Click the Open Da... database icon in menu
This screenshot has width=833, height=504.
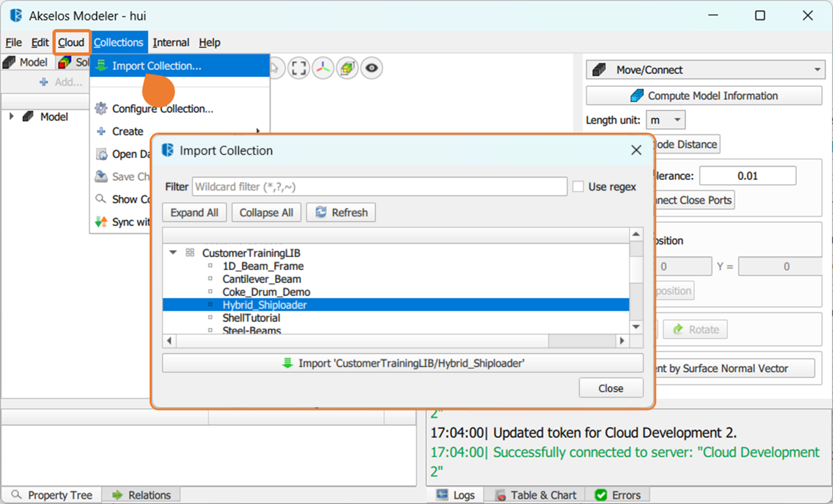click(x=102, y=154)
